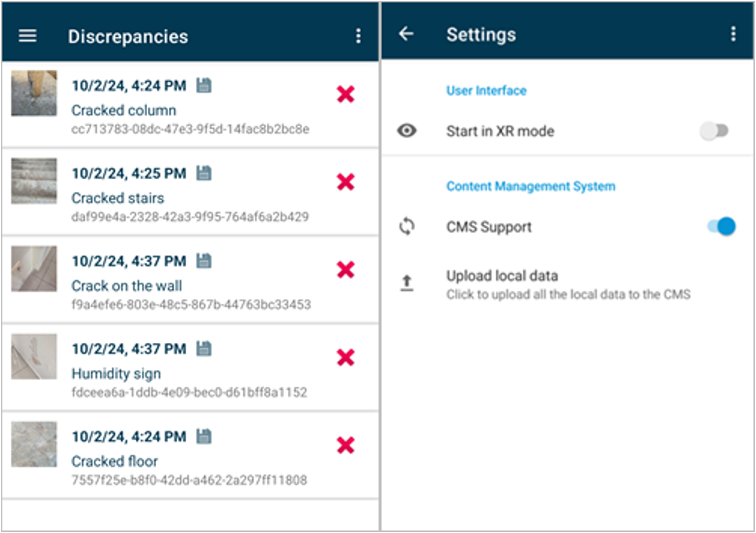Click the eye icon for XR mode
Screen dimensions: 756x533
407,131
